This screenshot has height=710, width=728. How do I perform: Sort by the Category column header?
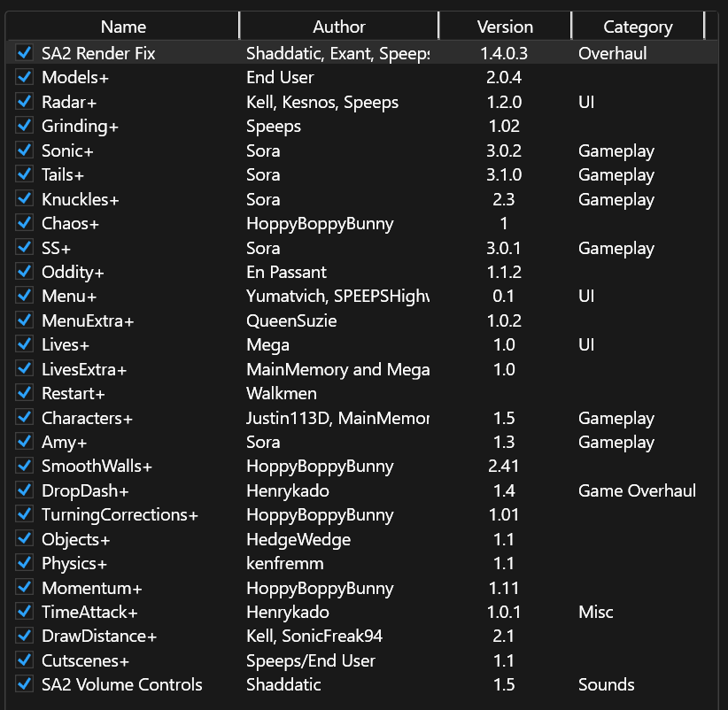pyautogui.click(x=638, y=27)
